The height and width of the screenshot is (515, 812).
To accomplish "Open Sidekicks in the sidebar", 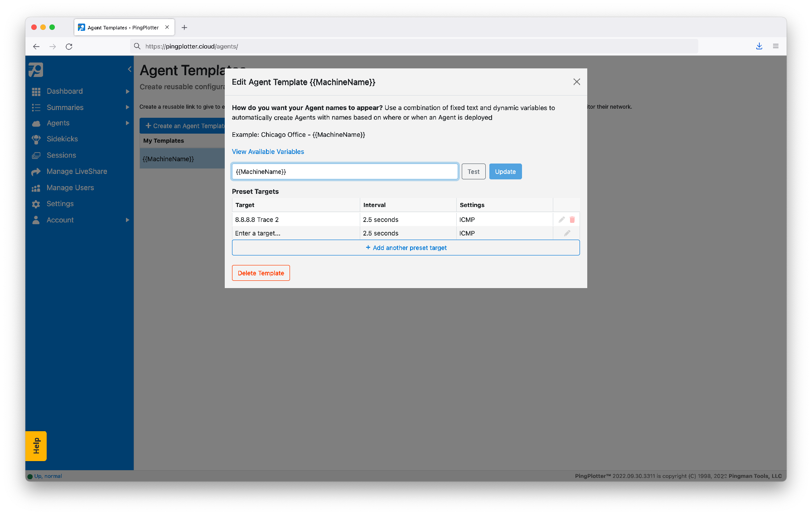I will 62,139.
